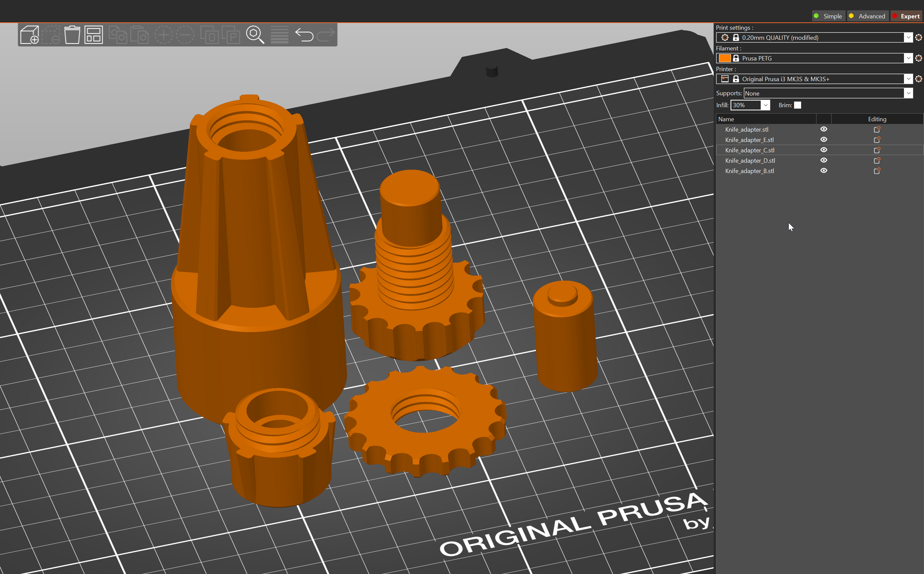Switch to Simple mode
This screenshot has height=574, width=924.
828,16
